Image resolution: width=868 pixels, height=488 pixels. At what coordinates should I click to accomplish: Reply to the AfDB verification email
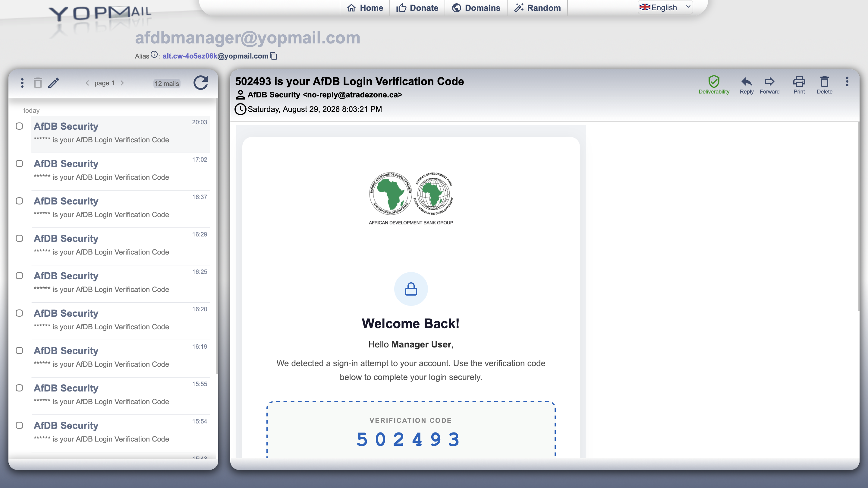point(746,85)
